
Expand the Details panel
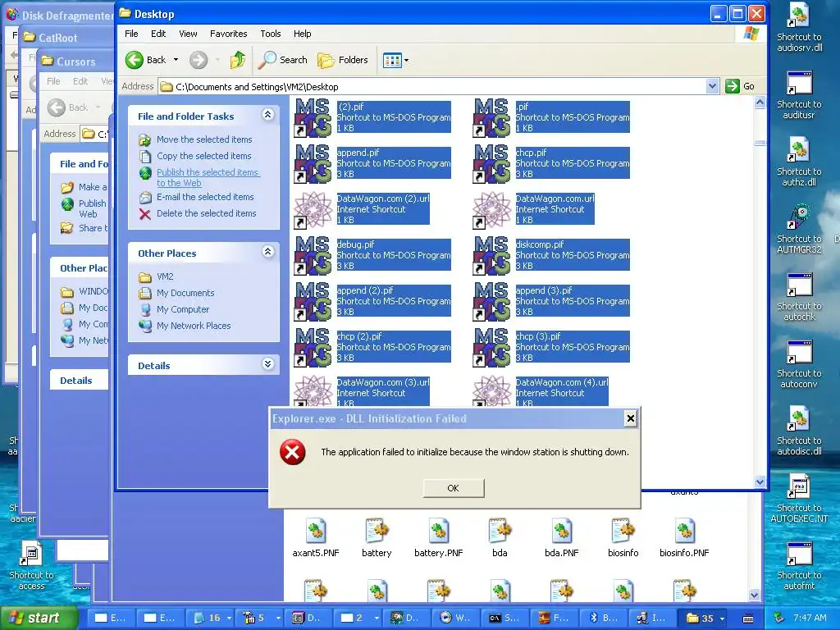268,364
